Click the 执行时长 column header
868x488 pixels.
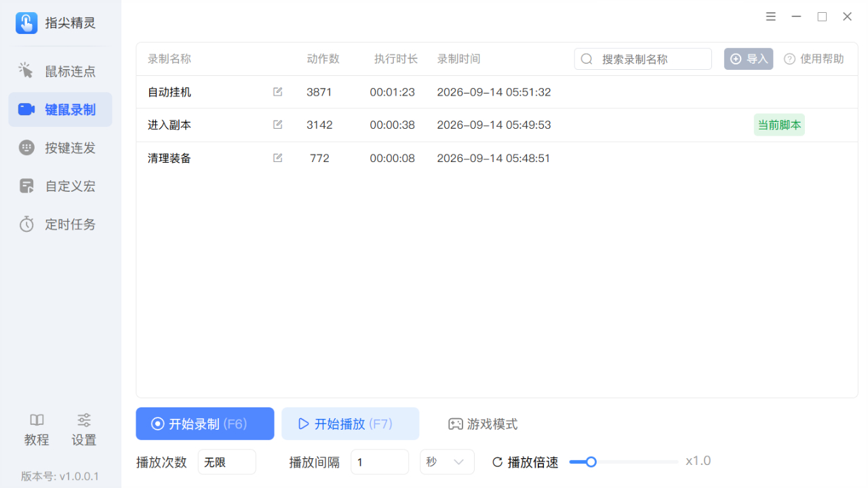[x=396, y=59]
